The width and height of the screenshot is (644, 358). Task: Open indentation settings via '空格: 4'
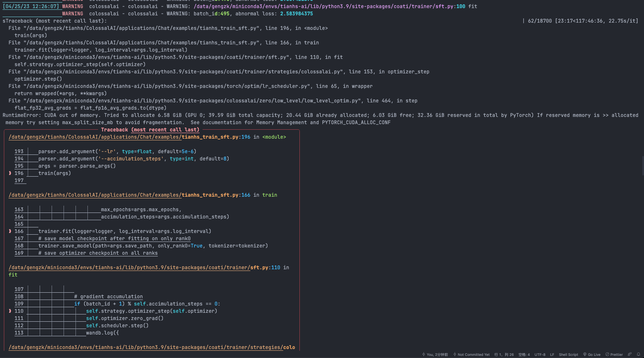coord(524,354)
